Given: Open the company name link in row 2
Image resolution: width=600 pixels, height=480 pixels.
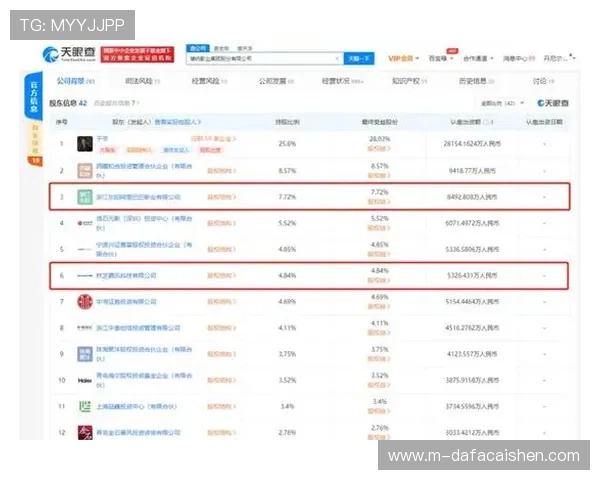Looking at the screenshot, I should pos(144,171).
